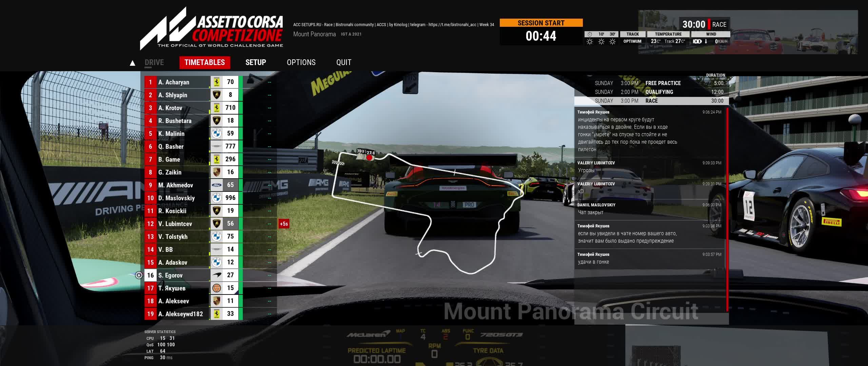The height and width of the screenshot is (366, 868).
Task: Click the Lamborghini logo beside A. Shlyapin
Action: (216, 95)
